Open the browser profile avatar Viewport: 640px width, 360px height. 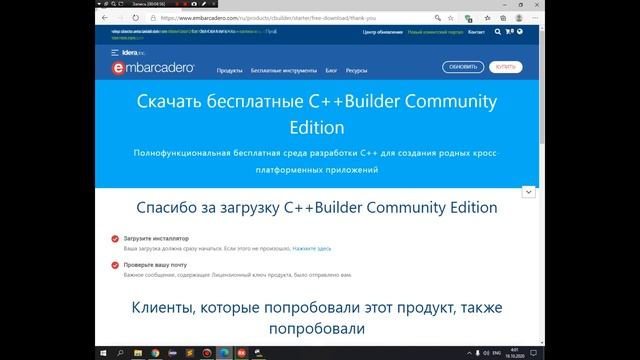click(519, 18)
